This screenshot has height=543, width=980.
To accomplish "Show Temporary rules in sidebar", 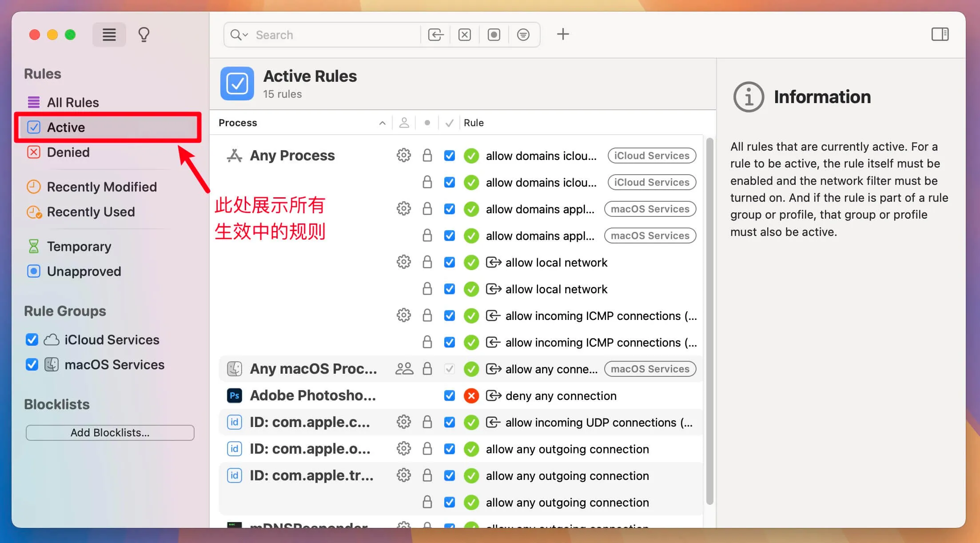I will [79, 247].
